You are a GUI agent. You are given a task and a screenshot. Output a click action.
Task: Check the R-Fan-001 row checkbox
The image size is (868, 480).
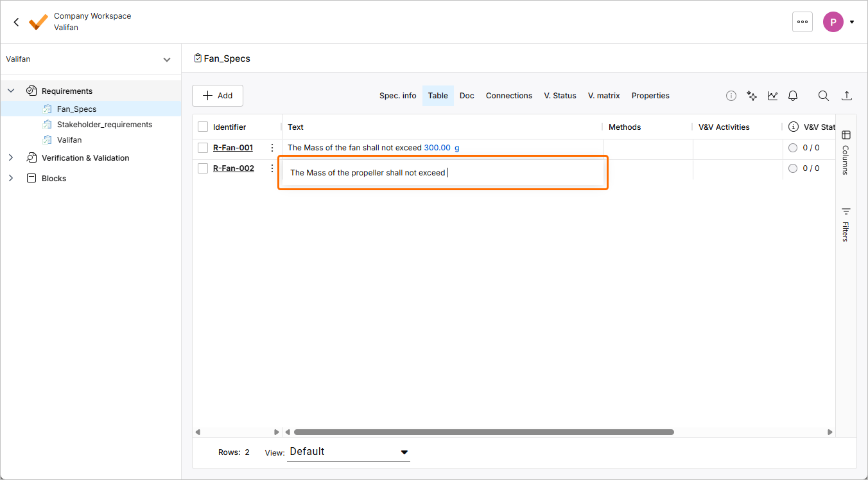click(x=203, y=148)
